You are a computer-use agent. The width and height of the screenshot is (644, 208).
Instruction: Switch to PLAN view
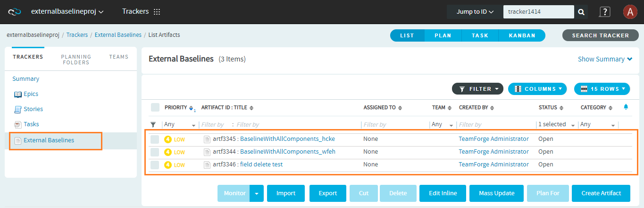tap(443, 35)
